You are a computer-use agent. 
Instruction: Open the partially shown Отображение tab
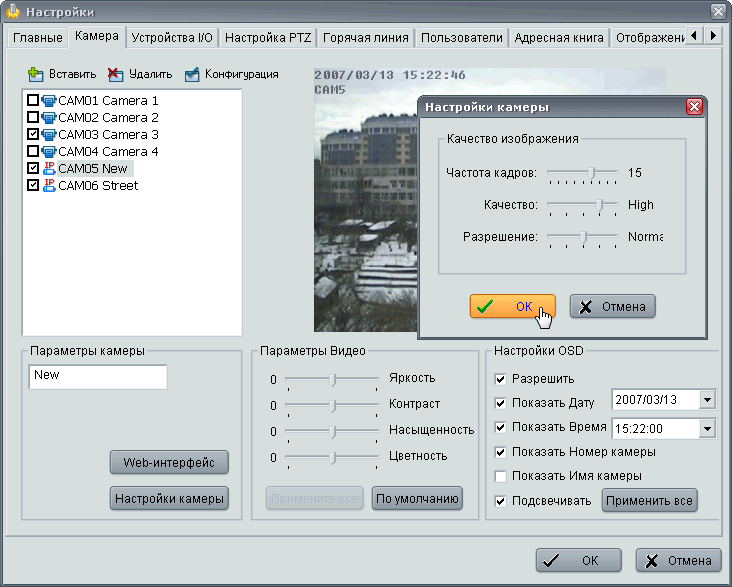(x=649, y=38)
